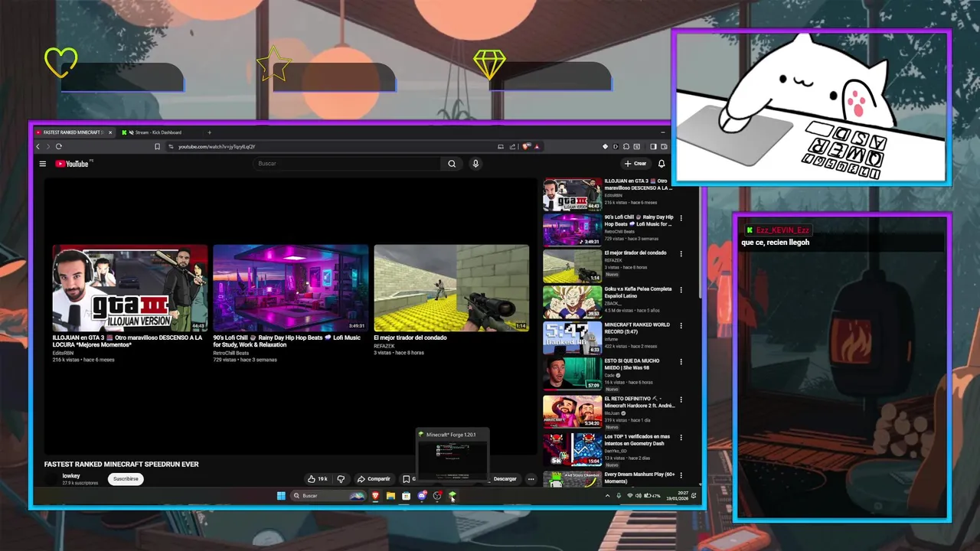This screenshot has width=980, height=551.
Task: Open 90's Lofi Chill end-screen thumbnail
Action: [291, 289]
